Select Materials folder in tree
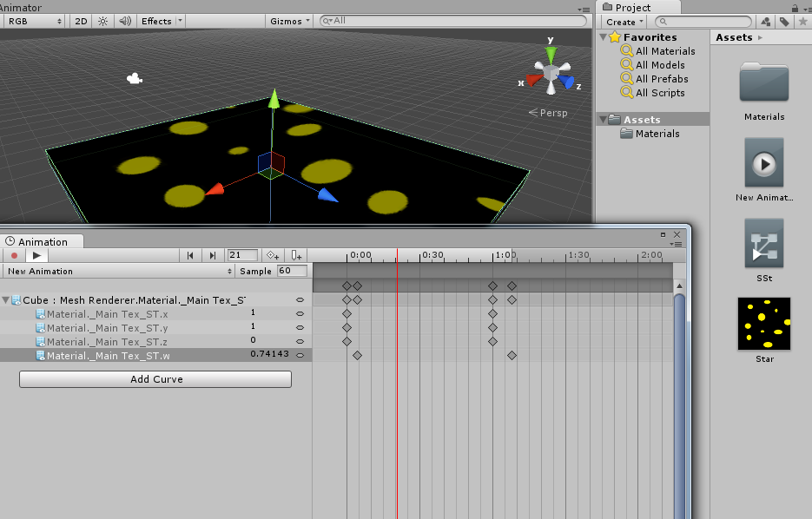 (650, 134)
